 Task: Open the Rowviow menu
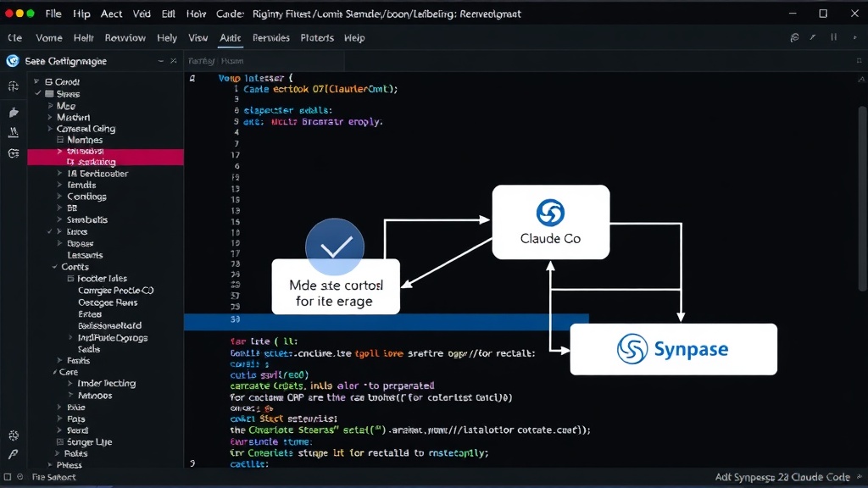coord(125,37)
